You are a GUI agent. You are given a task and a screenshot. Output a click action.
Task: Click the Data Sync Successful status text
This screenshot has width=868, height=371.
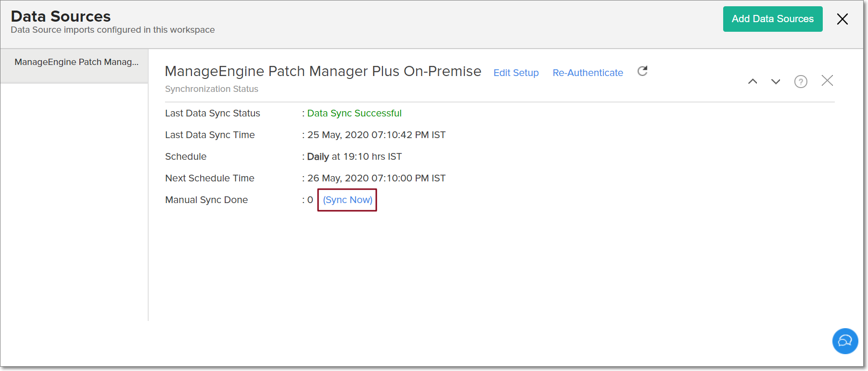click(354, 113)
